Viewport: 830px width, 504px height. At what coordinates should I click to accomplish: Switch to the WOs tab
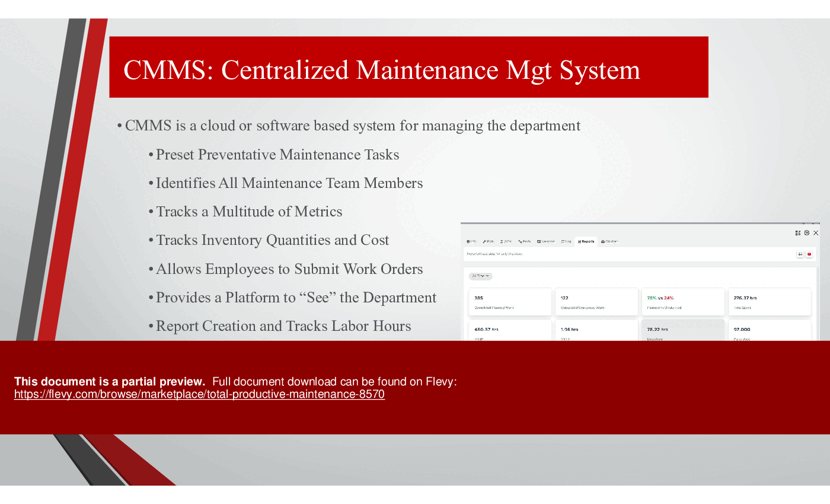pos(506,241)
